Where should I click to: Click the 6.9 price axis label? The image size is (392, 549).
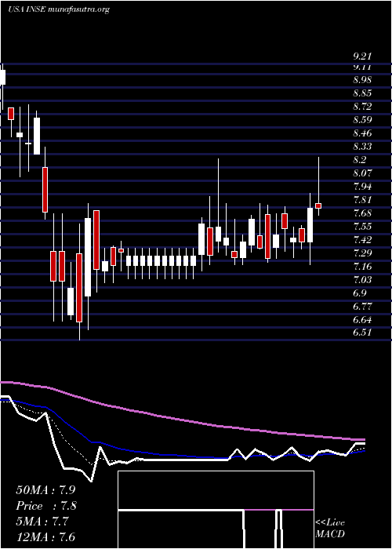[360, 293]
